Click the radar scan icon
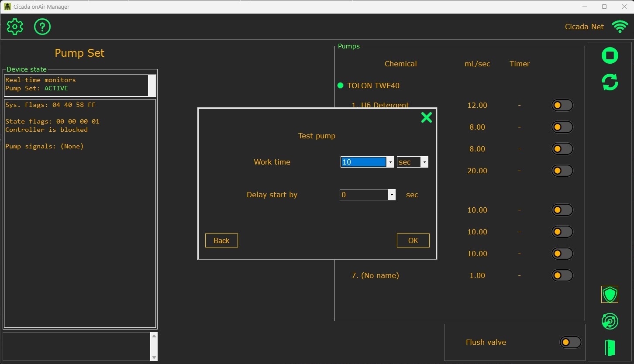Screen dimensions: 634x364 coord(610,322)
